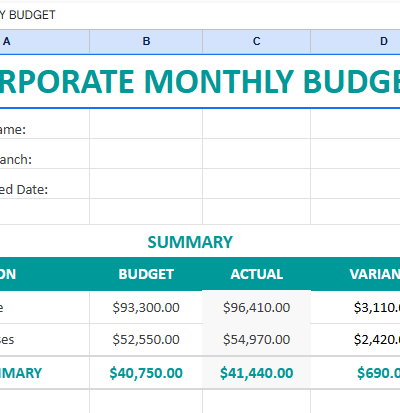Click the empty column B cell beside 'anch:'
The height and width of the screenshot is (413, 400).
[146, 154]
